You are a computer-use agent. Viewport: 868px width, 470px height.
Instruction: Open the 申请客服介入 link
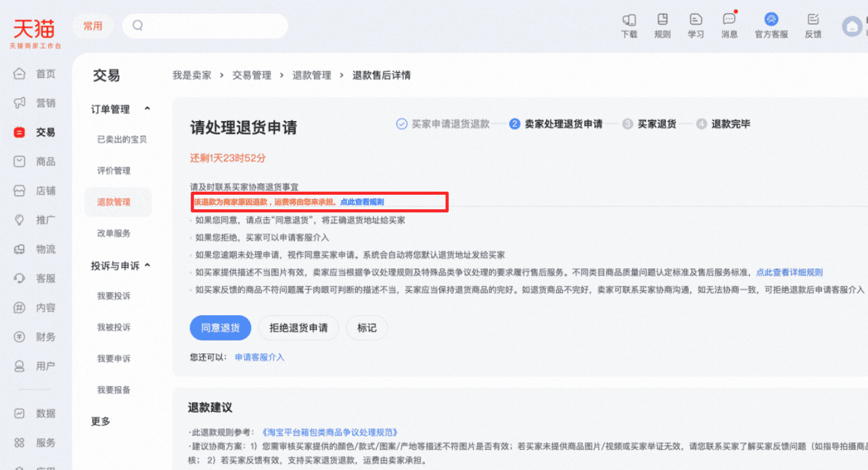click(x=260, y=358)
